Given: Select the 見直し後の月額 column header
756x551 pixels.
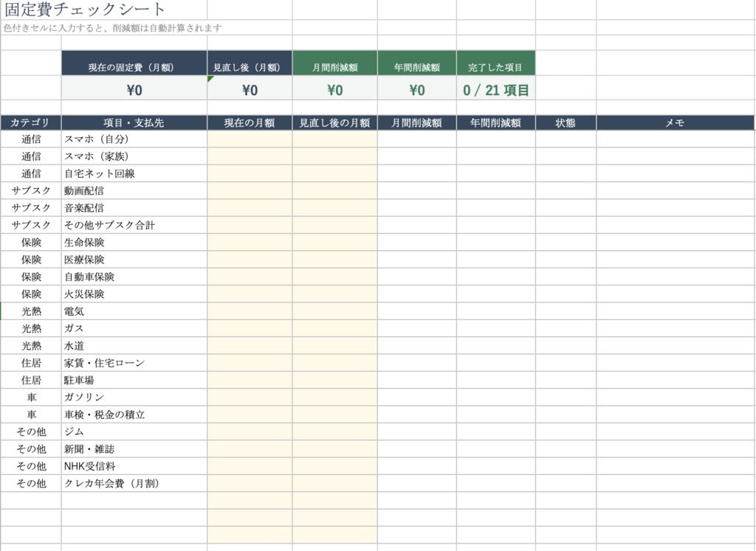Looking at the screenshot, I should click(x=334, y=123).
